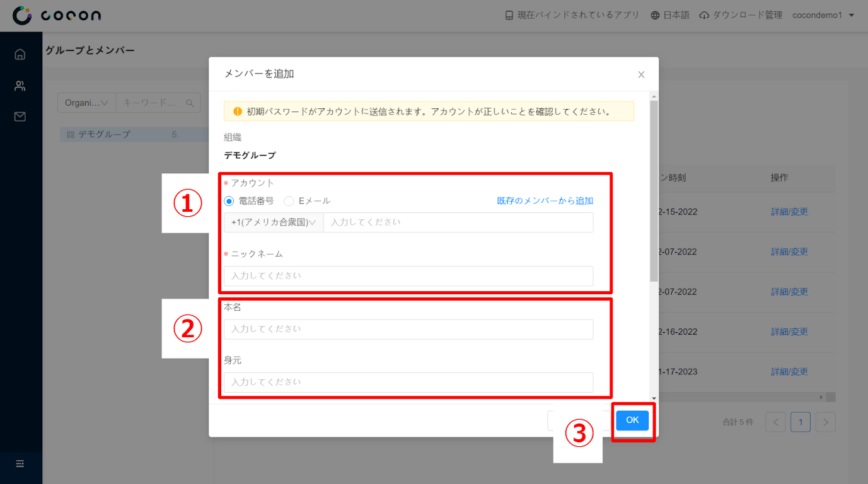Click the 身元 input field
This screenshot has width=868, height=484.
click(x=408, y=382)
